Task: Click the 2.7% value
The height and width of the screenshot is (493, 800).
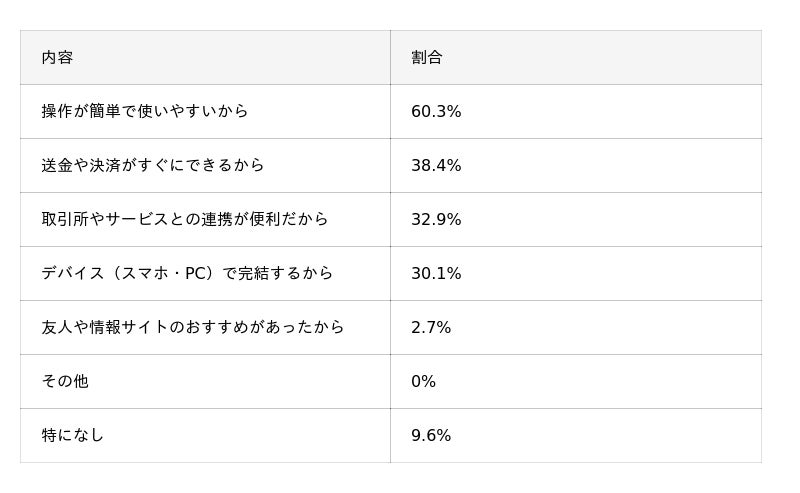Action: click(431, 328)
